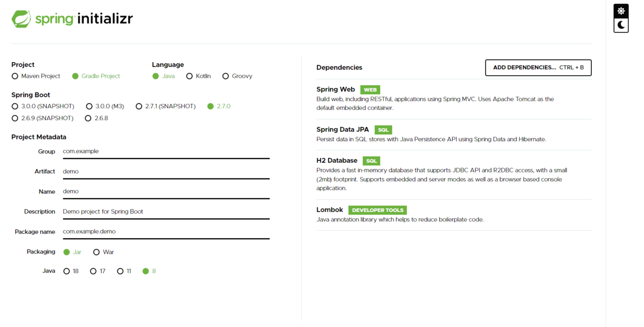This screenshot has width=644, height=327.
Task: Click the Language section heading
Action: point(168,65)
